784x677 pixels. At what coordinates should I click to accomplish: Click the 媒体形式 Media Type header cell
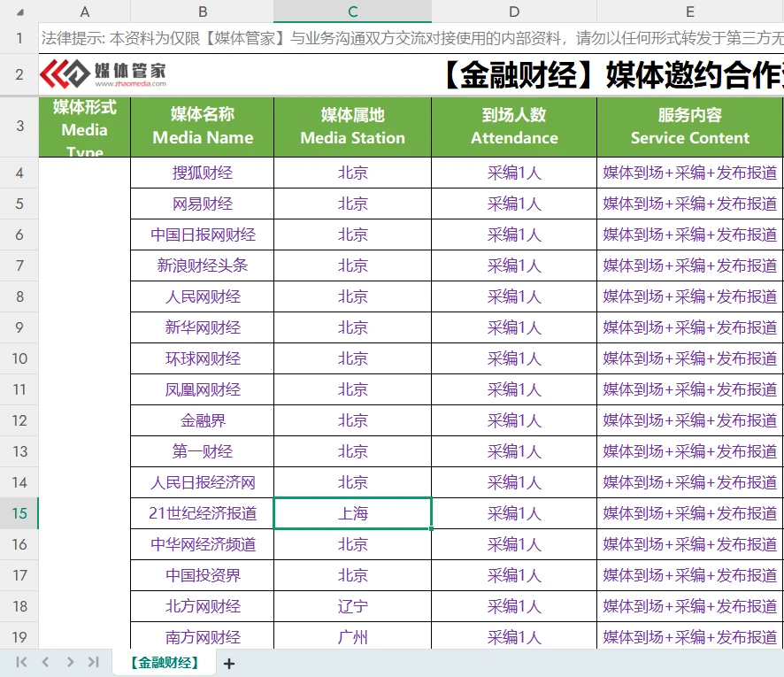(84, 127)
